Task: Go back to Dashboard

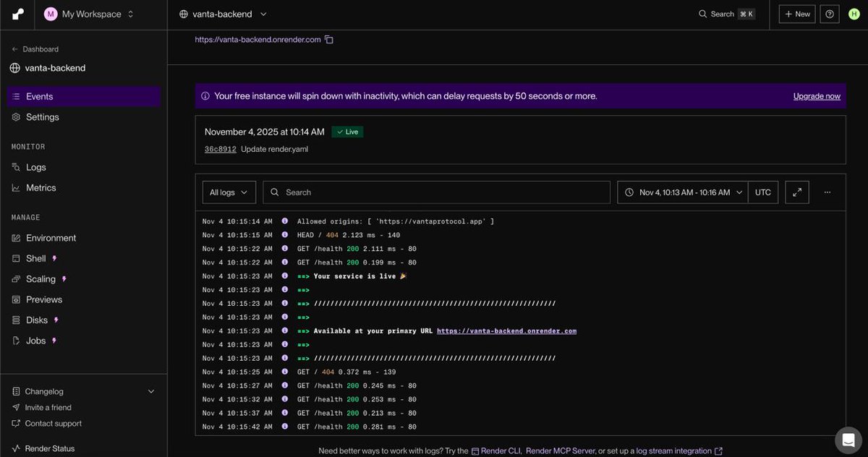Action: [x=35, y=49]
